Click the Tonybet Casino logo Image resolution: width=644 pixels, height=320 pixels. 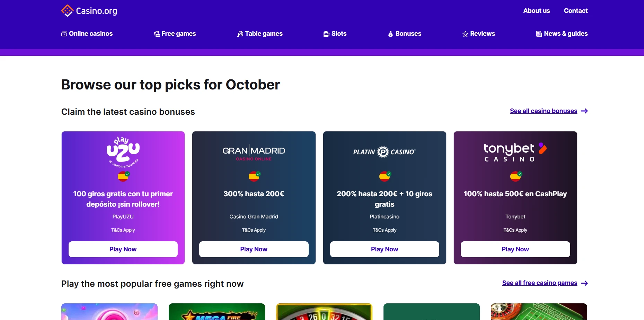click(x=515, y=152)
